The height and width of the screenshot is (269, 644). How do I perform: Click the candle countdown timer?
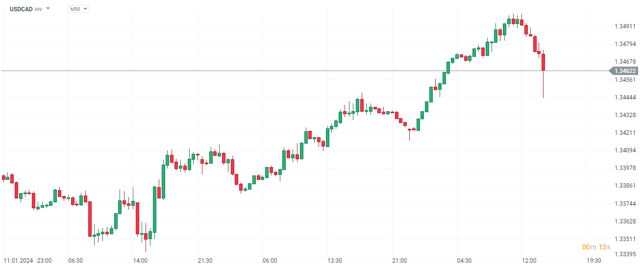coord(596,247)
